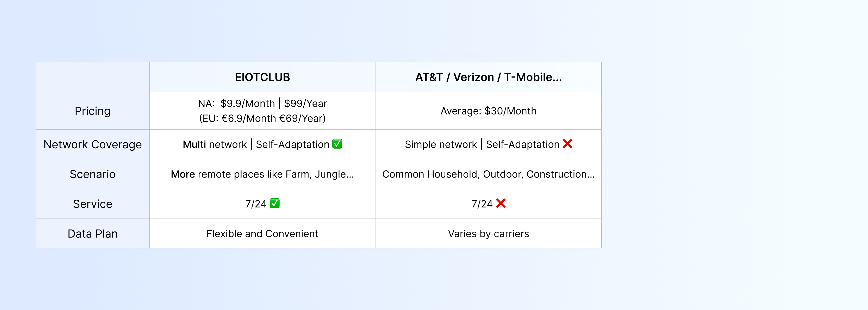The width and height of the screenshot is (868, 310).
Task: Select the More remote places cell
Action: (x=262, y=174)
